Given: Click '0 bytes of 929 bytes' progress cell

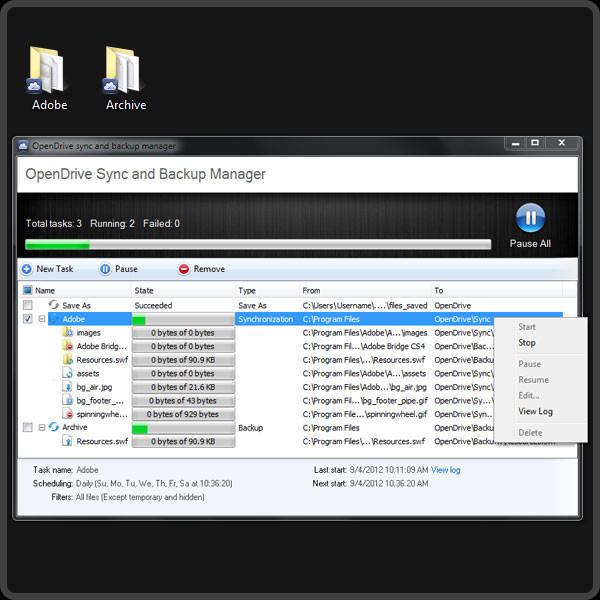Looking at the screenshot, I should 183,414.
